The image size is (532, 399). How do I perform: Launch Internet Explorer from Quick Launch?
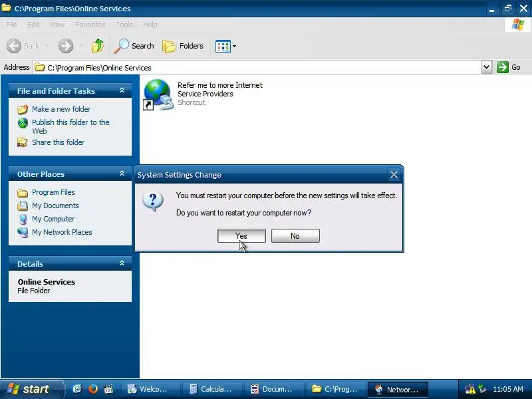click(x=77, y=389)
